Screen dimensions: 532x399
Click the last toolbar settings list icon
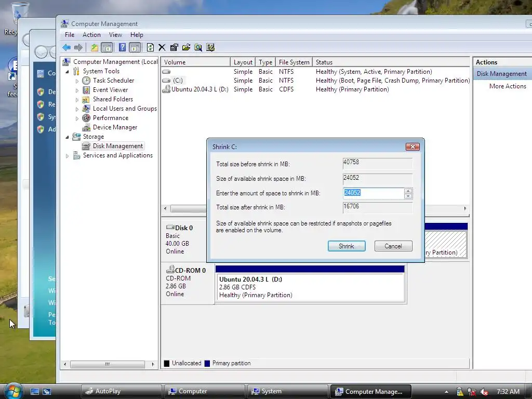click(210, 47)
